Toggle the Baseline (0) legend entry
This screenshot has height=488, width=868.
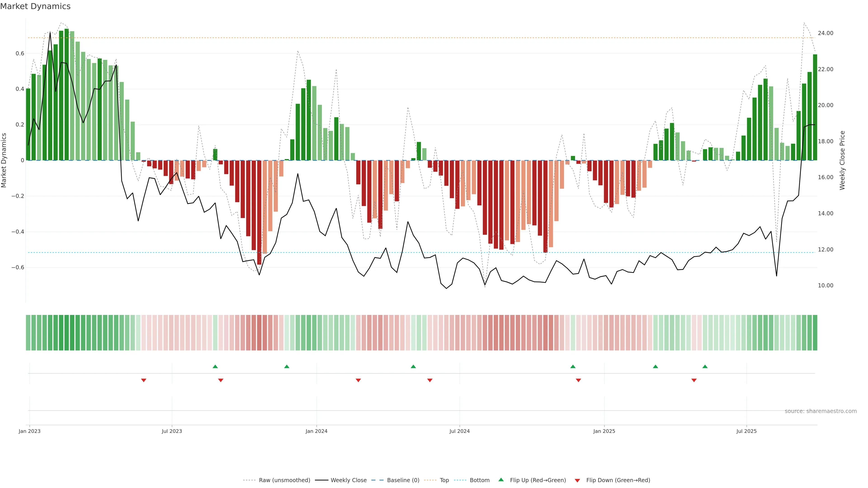403,480
